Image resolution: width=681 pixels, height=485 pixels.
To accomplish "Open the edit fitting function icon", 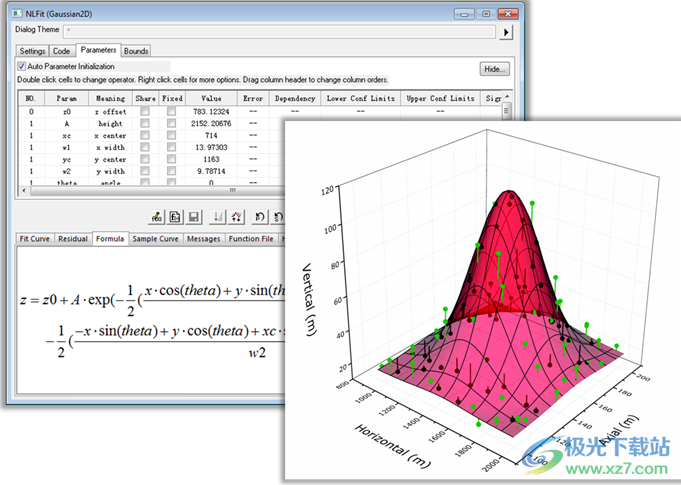I will [x=157, y=217].
